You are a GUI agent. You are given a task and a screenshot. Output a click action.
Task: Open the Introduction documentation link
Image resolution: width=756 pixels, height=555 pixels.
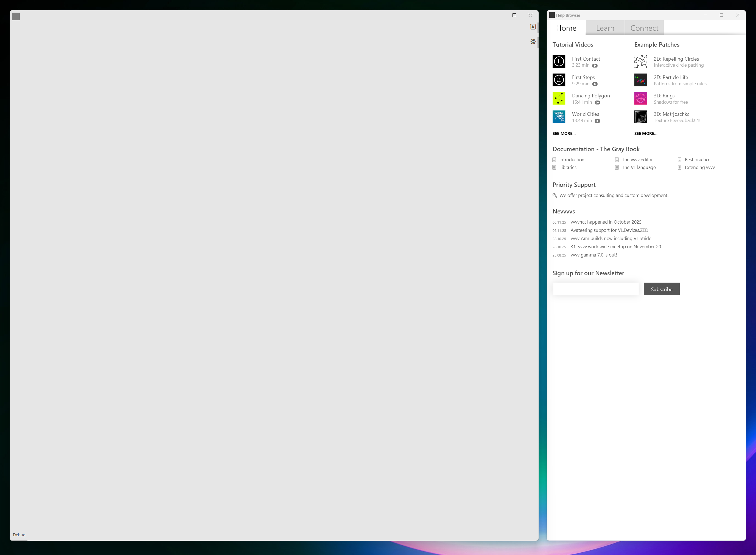click(x=572, y=160)
